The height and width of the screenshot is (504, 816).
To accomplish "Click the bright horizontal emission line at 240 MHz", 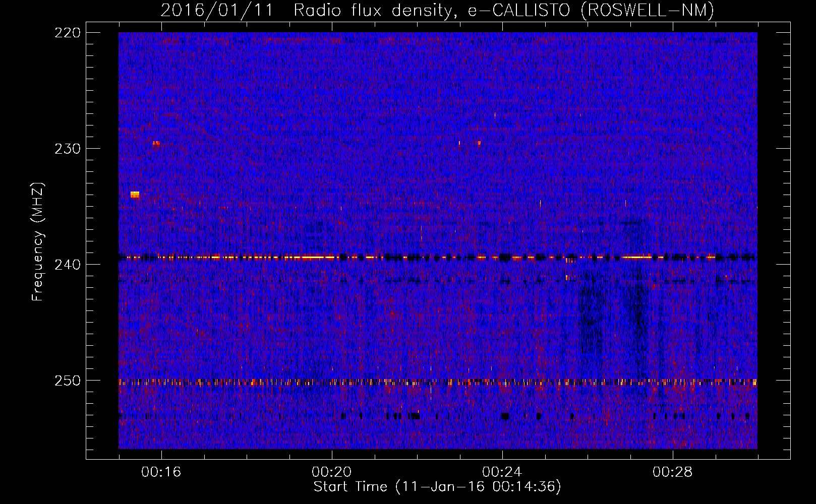I will pyautogui.click(x=438, y=258).
